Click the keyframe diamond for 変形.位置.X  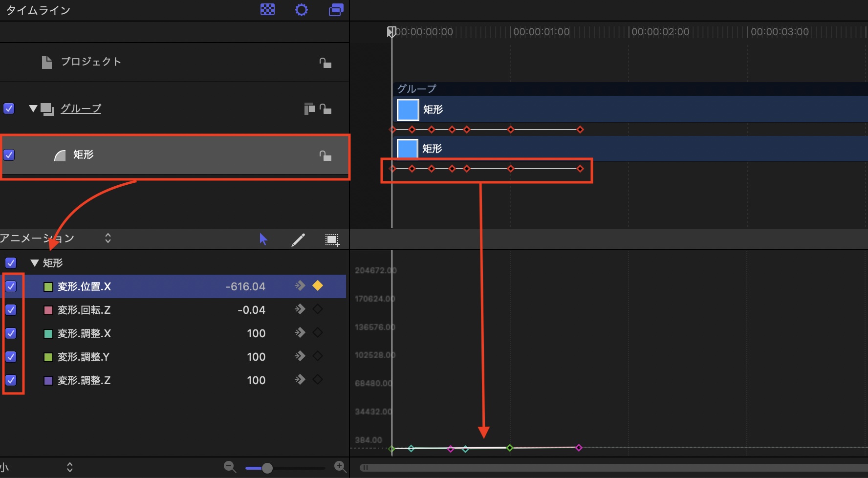[x=318, y=286]
